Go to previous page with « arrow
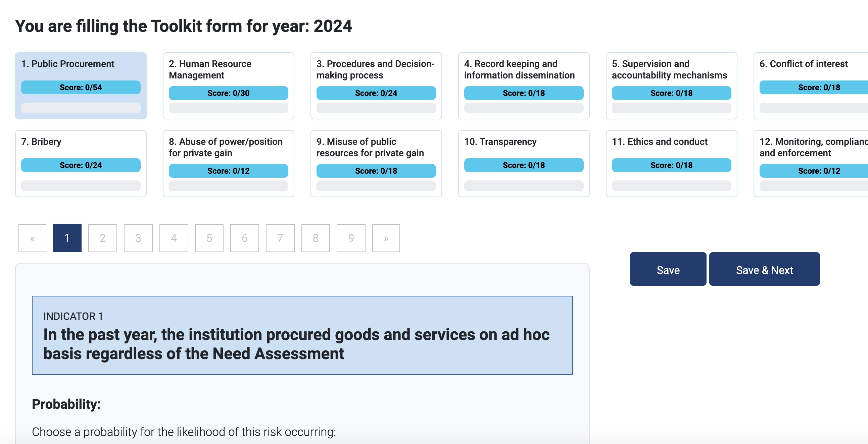The width and height of the screenshot is (868, 444). coord(32,238)
